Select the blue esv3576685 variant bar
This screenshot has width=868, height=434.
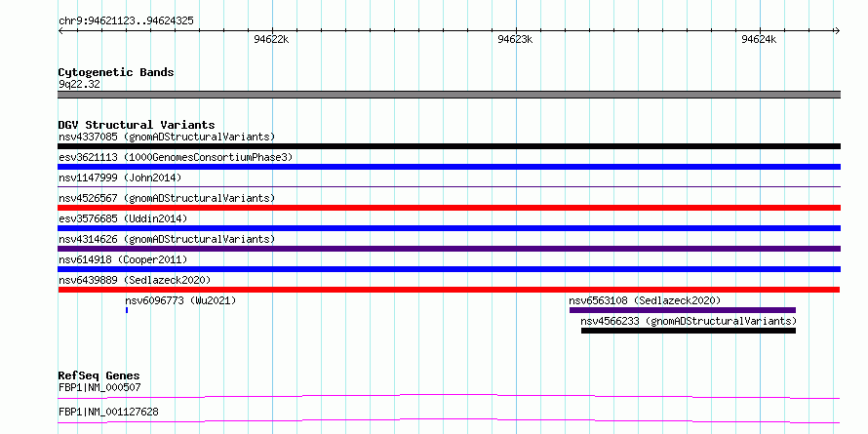pos(449,228)
